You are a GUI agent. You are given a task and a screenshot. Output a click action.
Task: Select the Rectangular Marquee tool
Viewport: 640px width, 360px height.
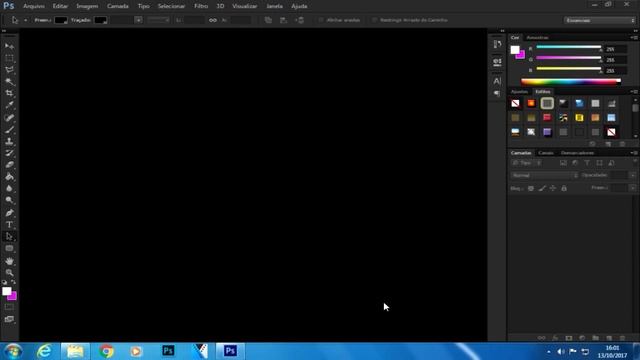9,58
